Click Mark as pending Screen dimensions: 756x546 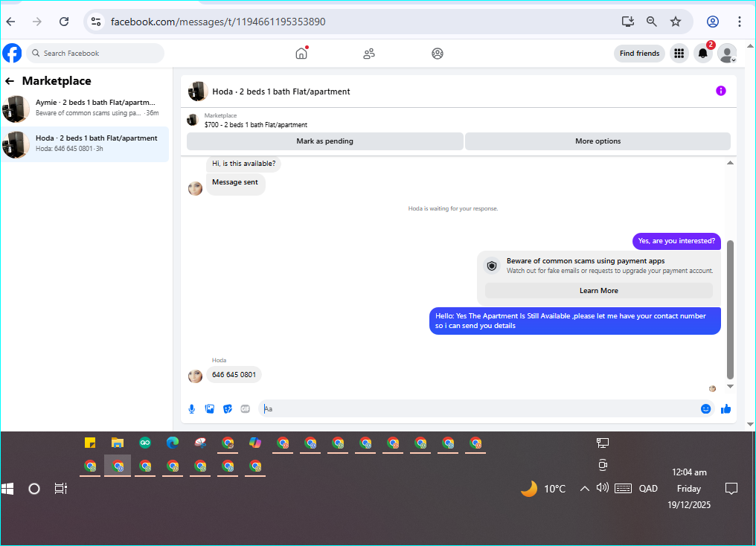pyautogui.click(x=324, y=141)
